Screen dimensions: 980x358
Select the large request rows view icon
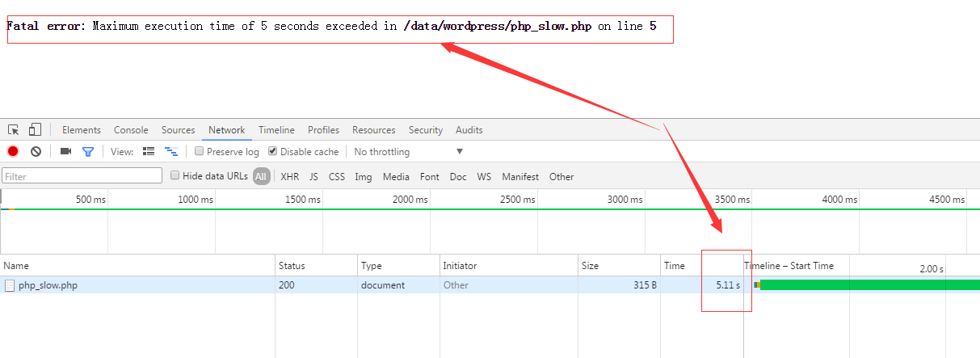(x=149, y=152)
